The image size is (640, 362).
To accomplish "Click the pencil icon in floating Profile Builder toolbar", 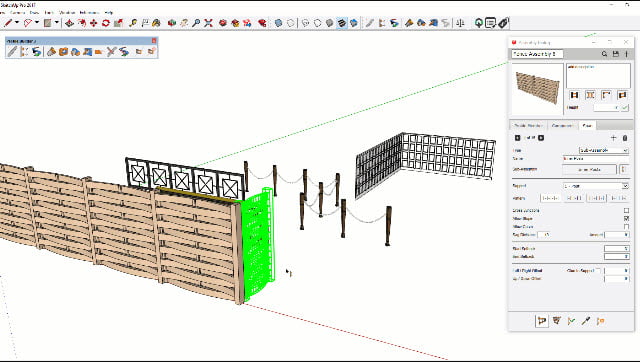I will (x=12, y=51).
